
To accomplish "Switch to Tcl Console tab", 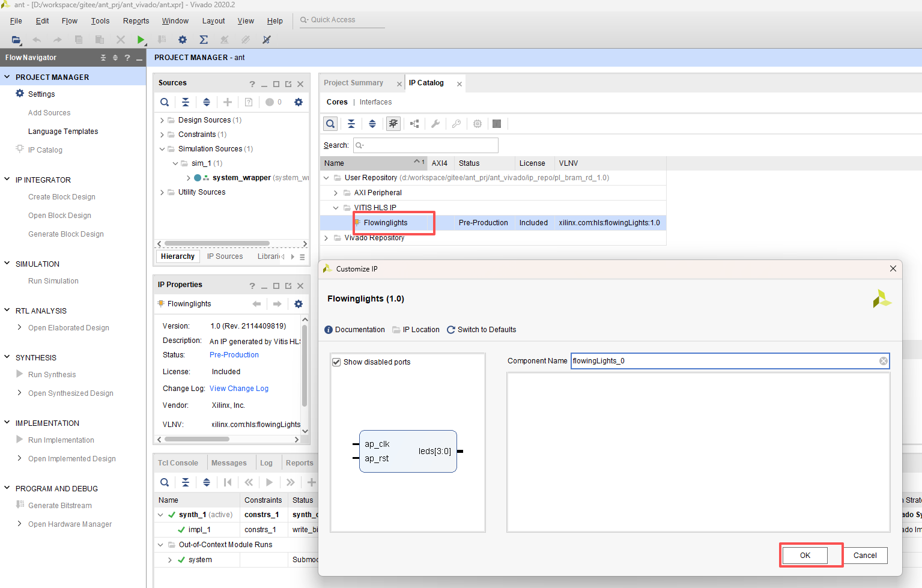I will pos(178,463).
